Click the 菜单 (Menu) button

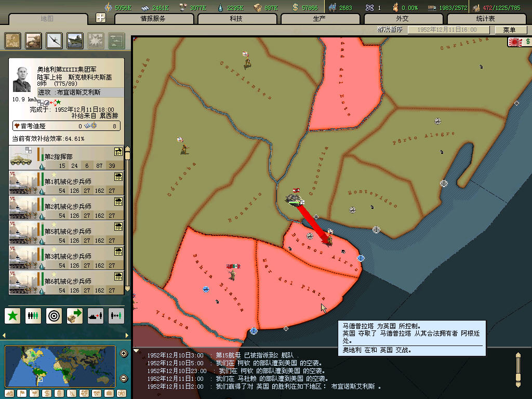(x=509, y=30)
